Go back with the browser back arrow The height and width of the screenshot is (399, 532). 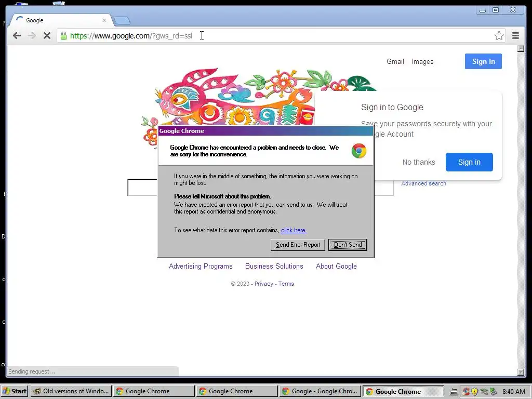[x=17, y=36]
